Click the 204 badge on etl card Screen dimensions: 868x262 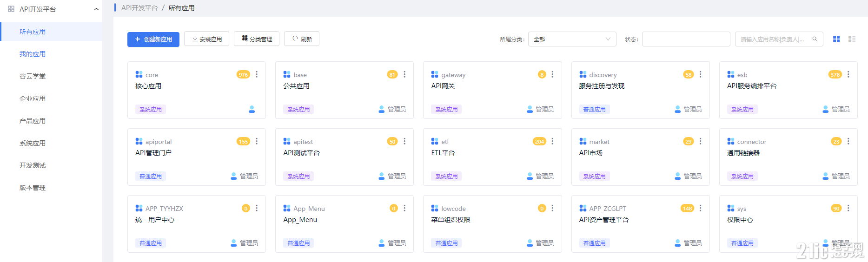pyautogui.click(x=539, y=141)
